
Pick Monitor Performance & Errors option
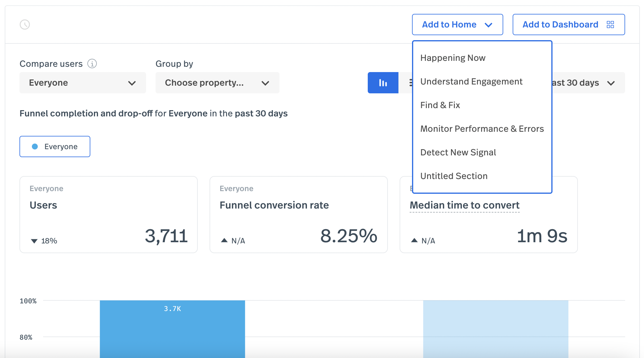[482, 129]
